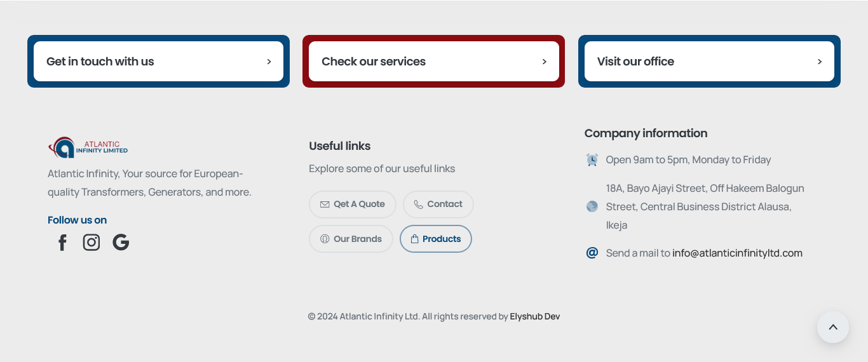This screenshot has width=868, height=362.
Task: Click the alarm clock opening hours icon
Action: pos(592,160)
